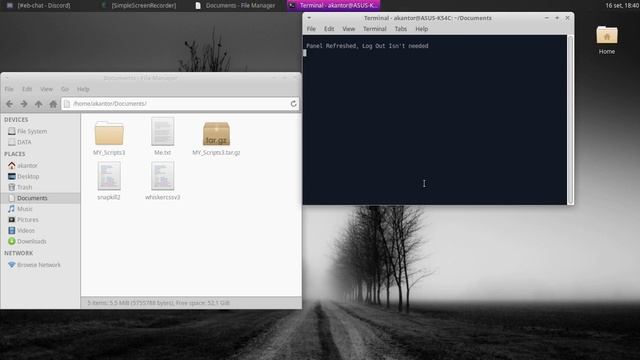Viewport: 640px width, 360px height.
Task: Switch to SimpleScreenRecorder taskbar item
Action: [x=139, y=5]
